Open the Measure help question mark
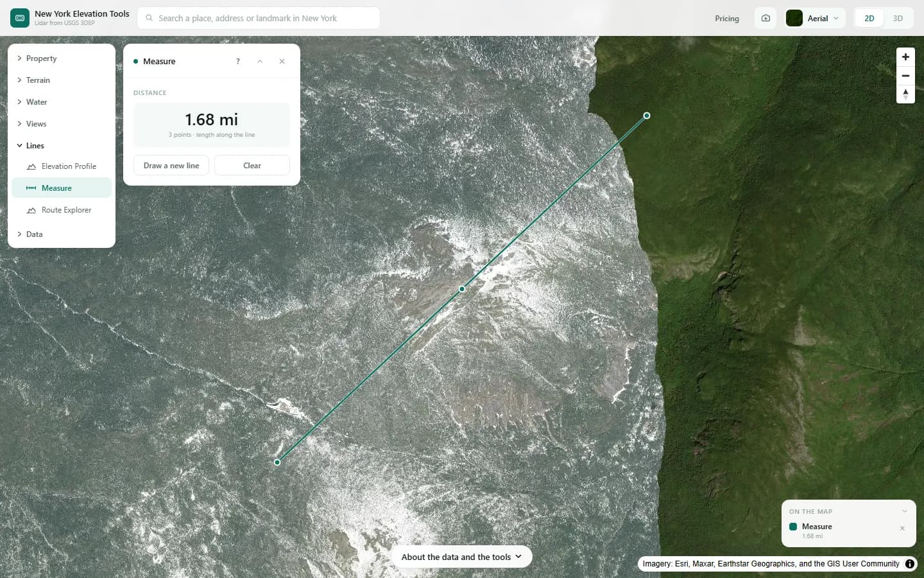This screenshot has height=578, width=924. (238, 62)
